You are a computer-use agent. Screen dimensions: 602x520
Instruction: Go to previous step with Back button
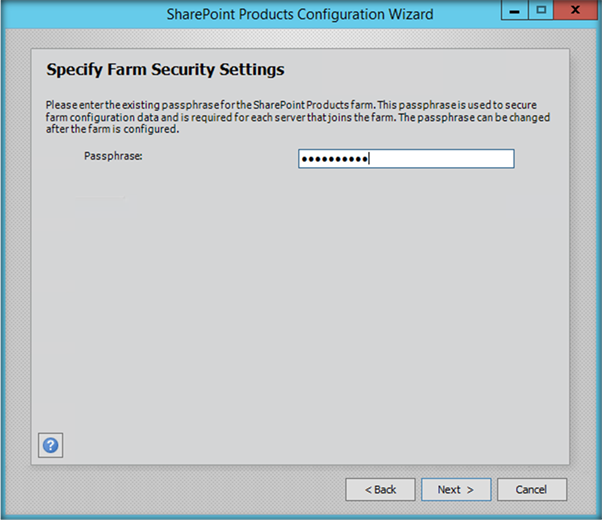(x=380, y=490)
